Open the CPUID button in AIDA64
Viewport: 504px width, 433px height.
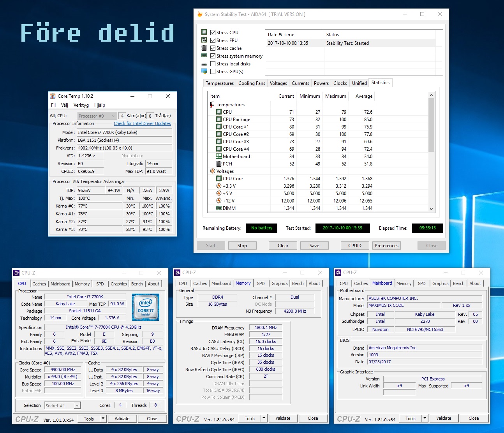tap(355, 246)
